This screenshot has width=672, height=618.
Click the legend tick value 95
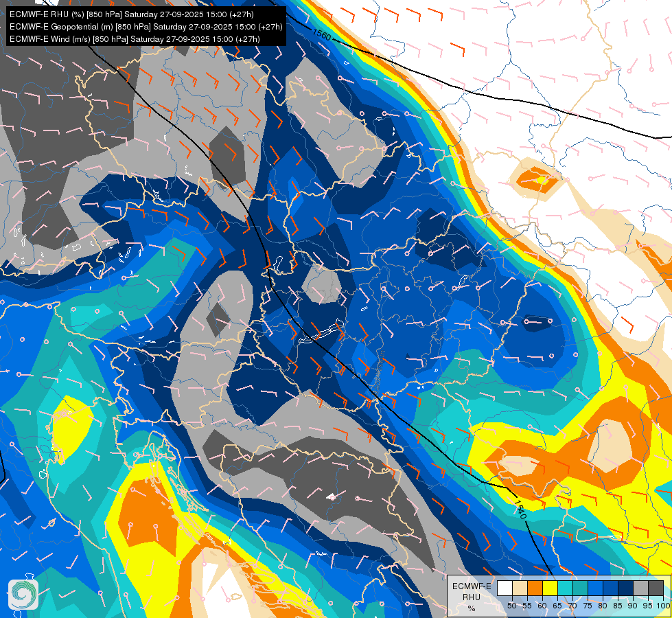[648, 606]
